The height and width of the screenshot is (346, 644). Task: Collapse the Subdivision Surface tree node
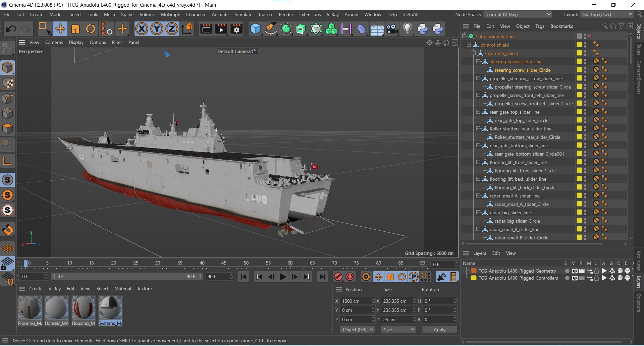point(465,36)
